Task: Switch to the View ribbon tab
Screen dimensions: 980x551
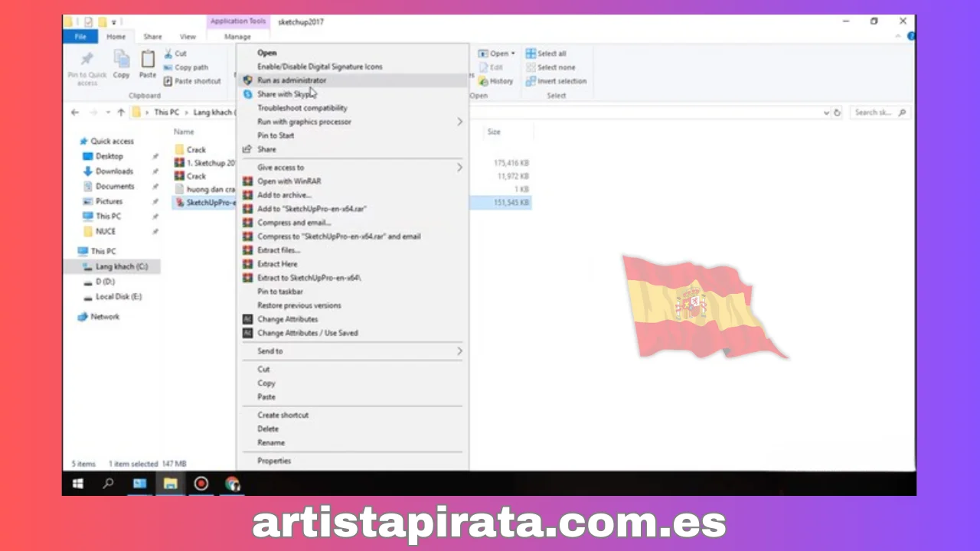Action: (x=188, y=37)
